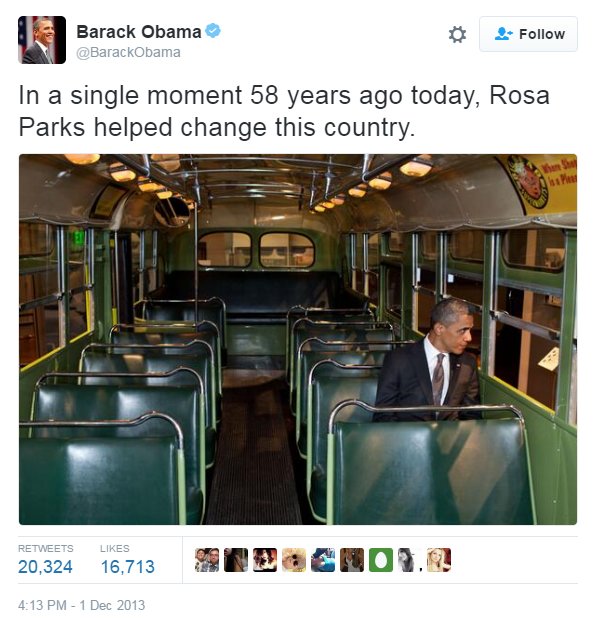This screenshot has width=595, height=619.
Task: Click the blue verified badge
Action: coord(213,31)
